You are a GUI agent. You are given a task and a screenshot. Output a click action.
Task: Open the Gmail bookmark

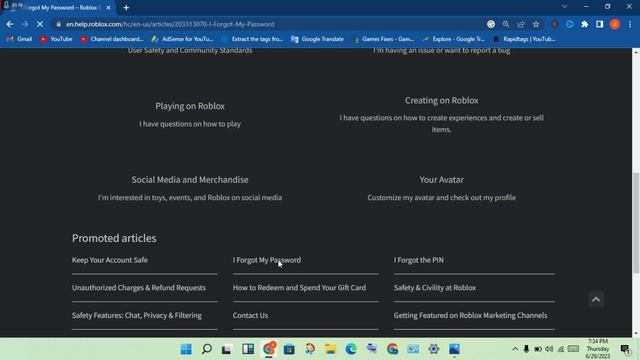(x=20, y=39)
